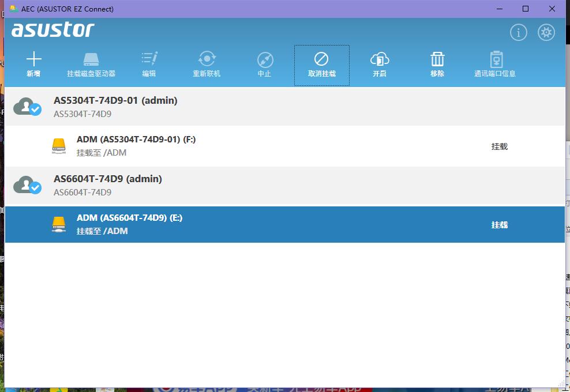The width and height of the screenshot is (570, 392).
Task: Close the AEC window
Action: [x=552, y=9]
